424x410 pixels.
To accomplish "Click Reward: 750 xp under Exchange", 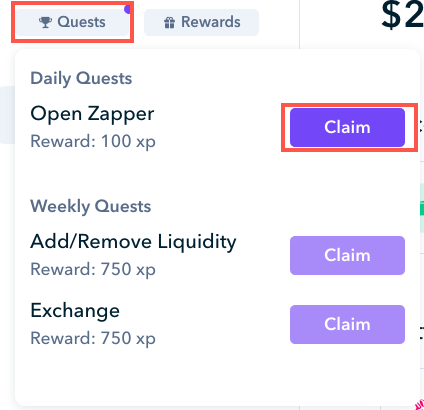I will [x=93, y=338].
